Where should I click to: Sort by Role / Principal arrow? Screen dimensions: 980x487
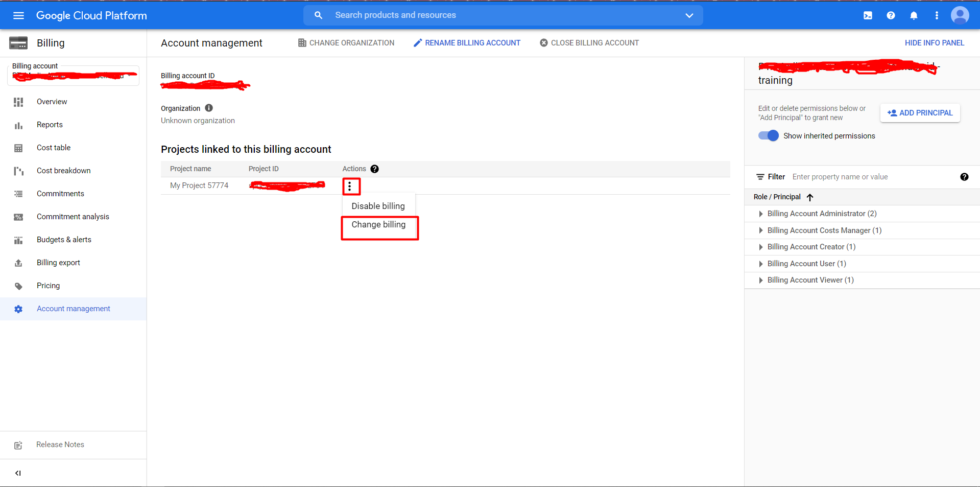point(810,197)
